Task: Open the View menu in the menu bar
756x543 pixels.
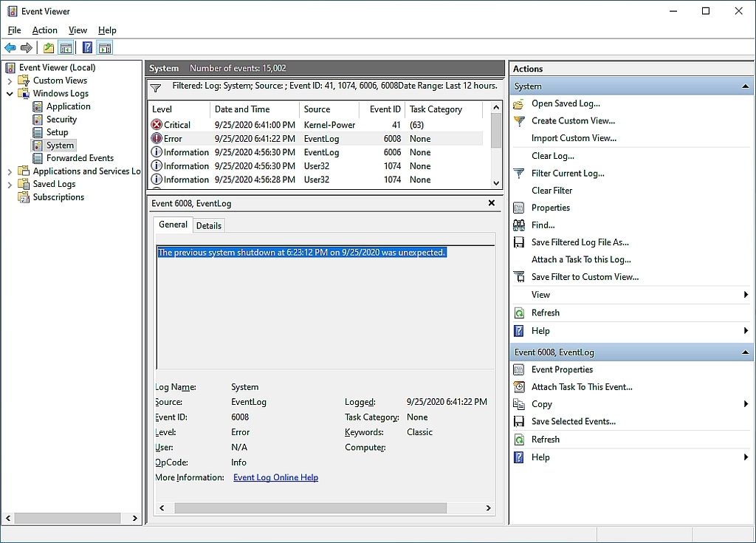Action: [x=78, y=30]
